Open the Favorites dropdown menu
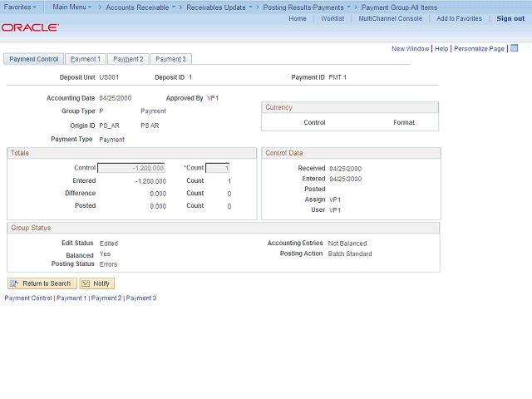Image resolution: width=532 pixels, height=399 pixels. click(20, 7)
